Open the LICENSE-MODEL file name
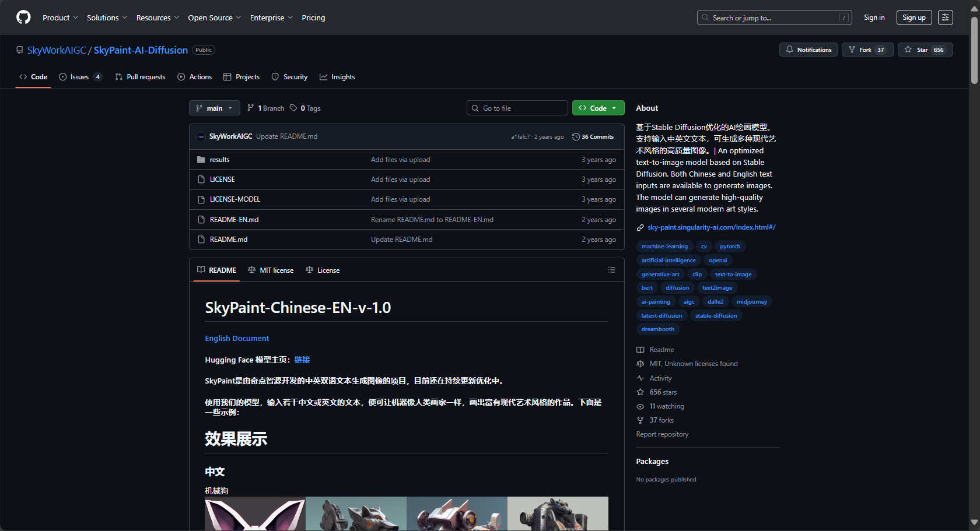Image resolution: width=980 pixels, height=531 pixels. point(235,199)
